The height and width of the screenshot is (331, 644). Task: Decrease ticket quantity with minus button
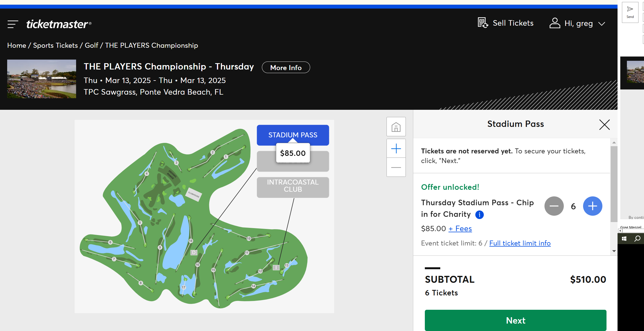point(554,206)
